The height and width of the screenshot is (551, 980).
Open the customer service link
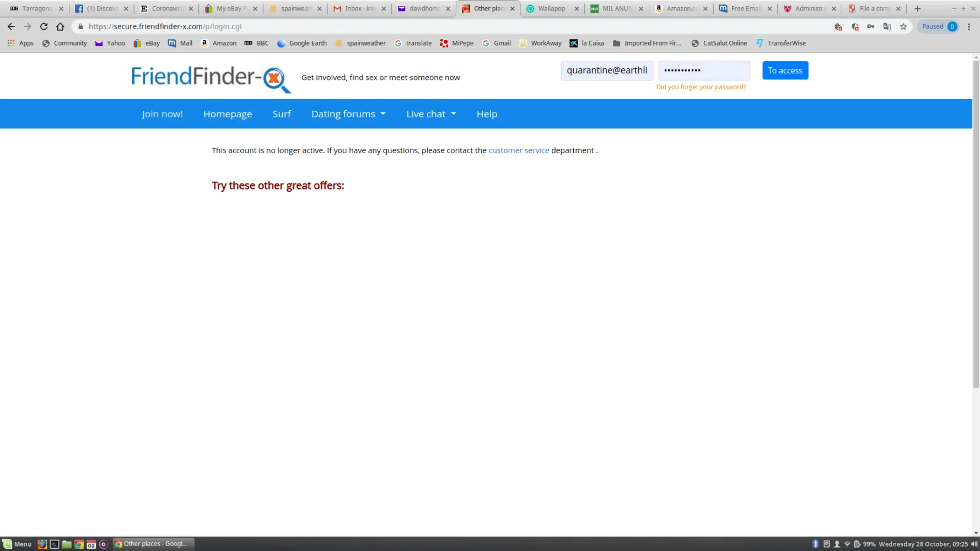click(519, 150)
